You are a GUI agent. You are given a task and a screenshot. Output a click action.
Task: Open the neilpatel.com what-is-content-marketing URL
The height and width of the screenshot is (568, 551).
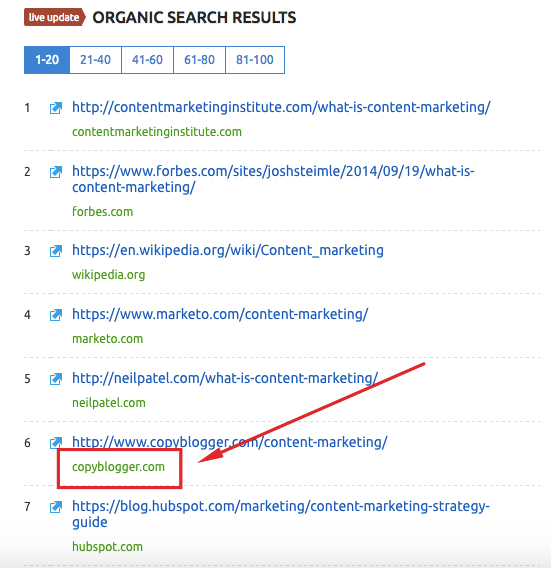click(x=225, y=378)
